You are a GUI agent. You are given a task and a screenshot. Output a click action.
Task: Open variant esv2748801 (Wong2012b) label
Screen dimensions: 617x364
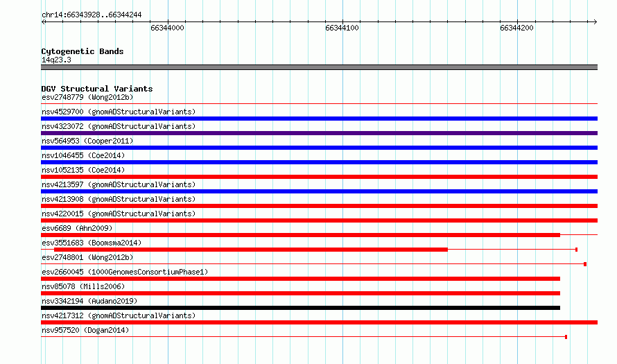[x=87, y=257]
